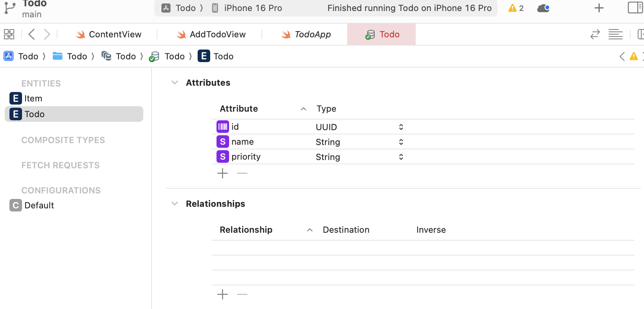Screen dimensions: 644x309
Task: Collapse the Attributes section
Action: click(175, 83)
